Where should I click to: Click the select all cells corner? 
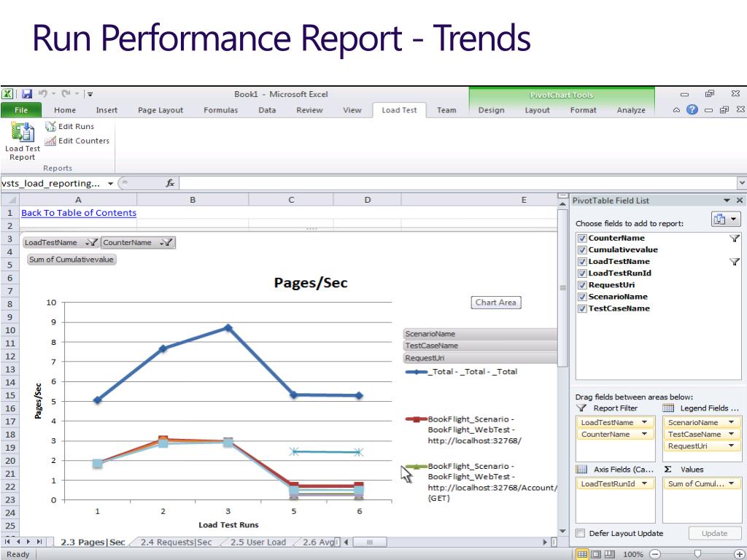tap(10, 200)
